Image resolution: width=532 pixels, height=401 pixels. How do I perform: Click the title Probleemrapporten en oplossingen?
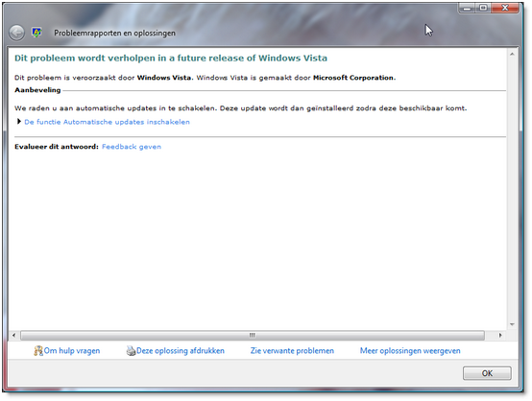114,33
